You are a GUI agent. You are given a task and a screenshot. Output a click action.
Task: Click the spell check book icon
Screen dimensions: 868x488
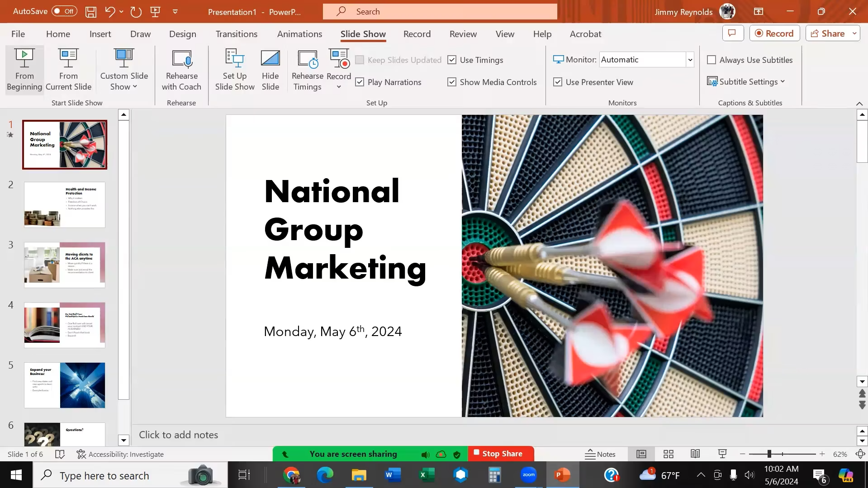[x=60, y=454]
